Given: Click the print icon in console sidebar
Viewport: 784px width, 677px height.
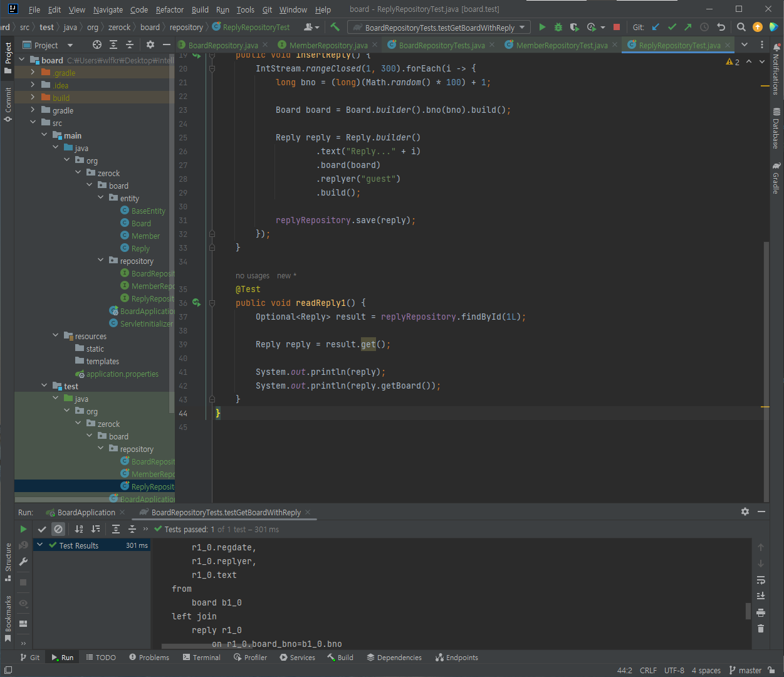Looking at the screenshot, I should click(x=761, y=612).
